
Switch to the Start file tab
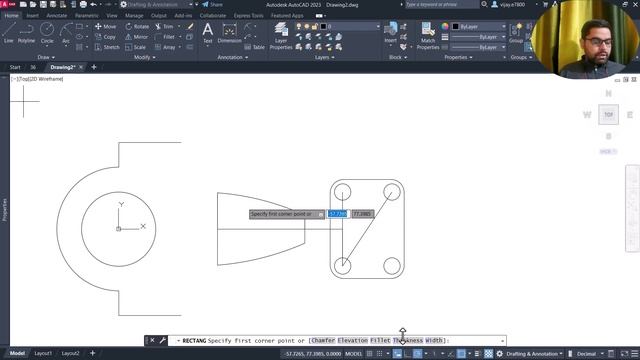click(x=15, y=67)
